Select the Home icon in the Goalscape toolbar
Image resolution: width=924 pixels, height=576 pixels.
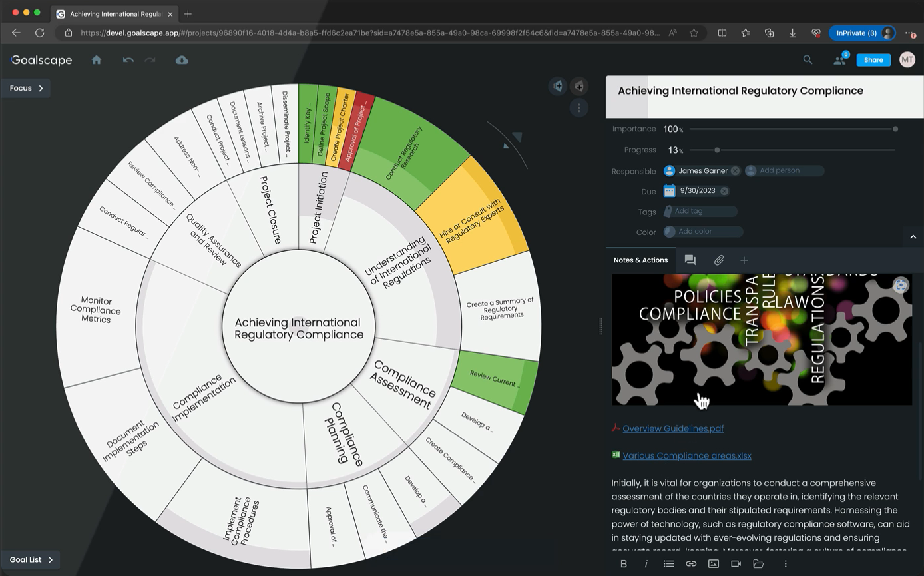[x=96, y=60]
